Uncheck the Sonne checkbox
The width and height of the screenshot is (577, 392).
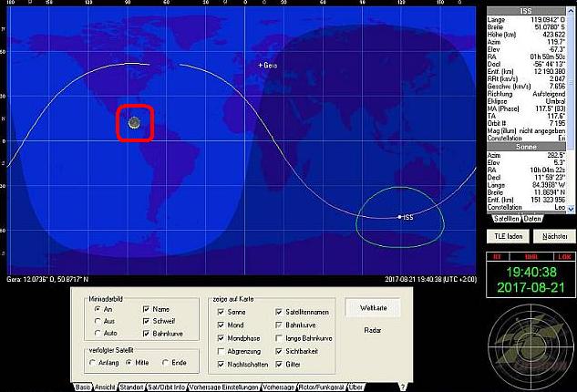click(221, 311)
